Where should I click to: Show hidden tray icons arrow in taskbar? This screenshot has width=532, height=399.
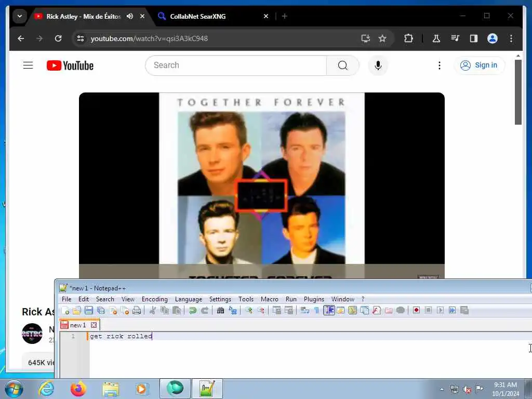point(442,389)
